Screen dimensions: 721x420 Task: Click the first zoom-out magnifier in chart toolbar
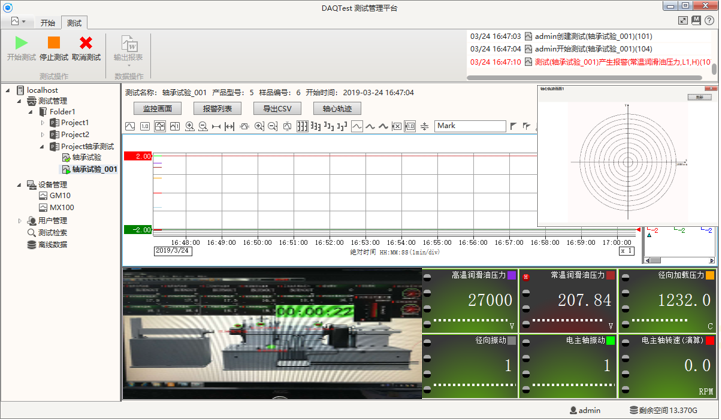(x=203, y=126)
